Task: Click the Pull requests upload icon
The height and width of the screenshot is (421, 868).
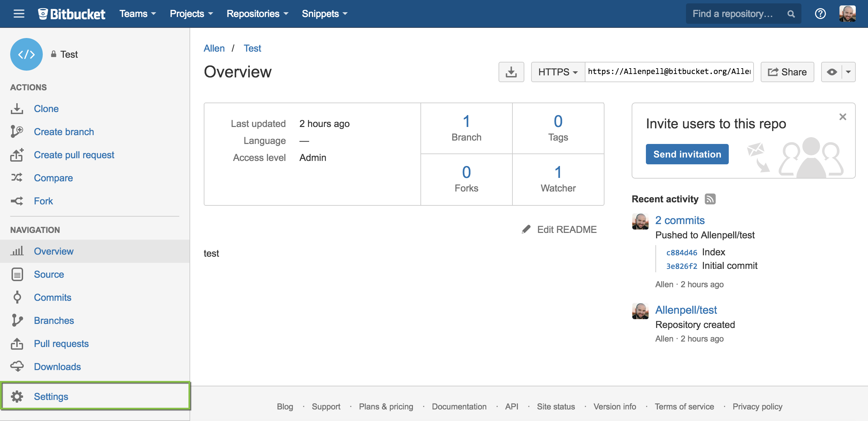Action: (x=17, y=344)
